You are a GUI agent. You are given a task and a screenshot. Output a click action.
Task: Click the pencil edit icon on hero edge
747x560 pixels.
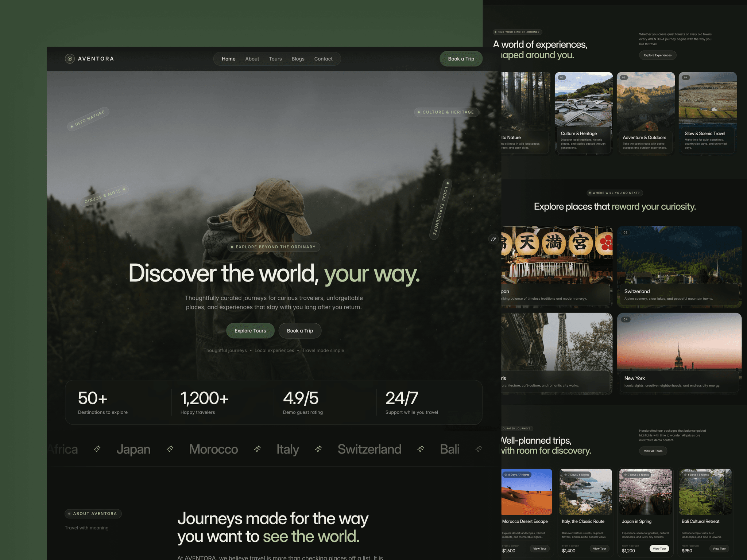pyautogui.click(x=493, y=239)
